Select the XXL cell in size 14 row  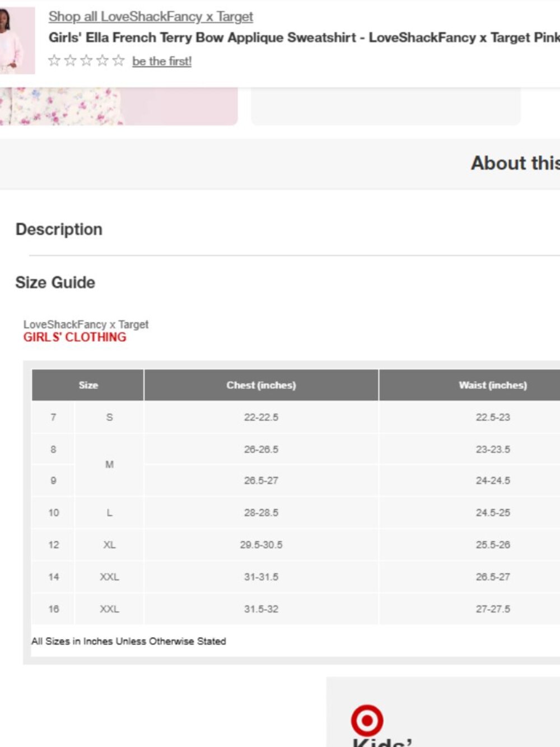click(109, 577)
